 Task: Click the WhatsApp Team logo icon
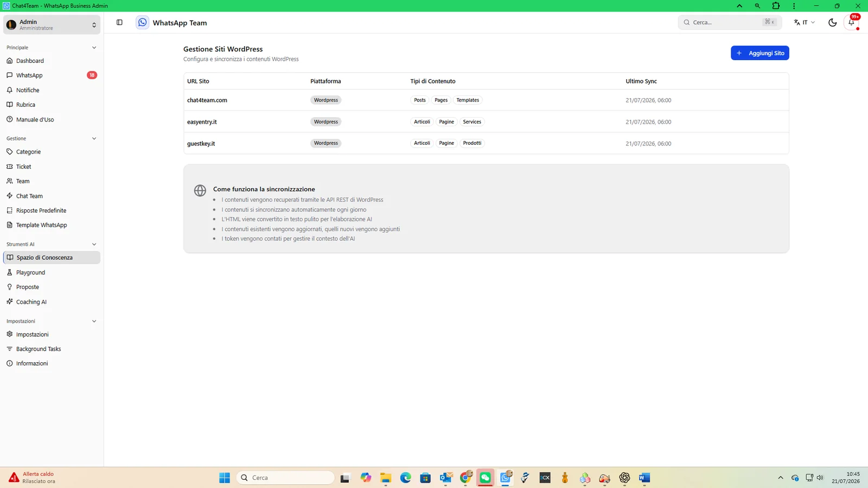142,22
